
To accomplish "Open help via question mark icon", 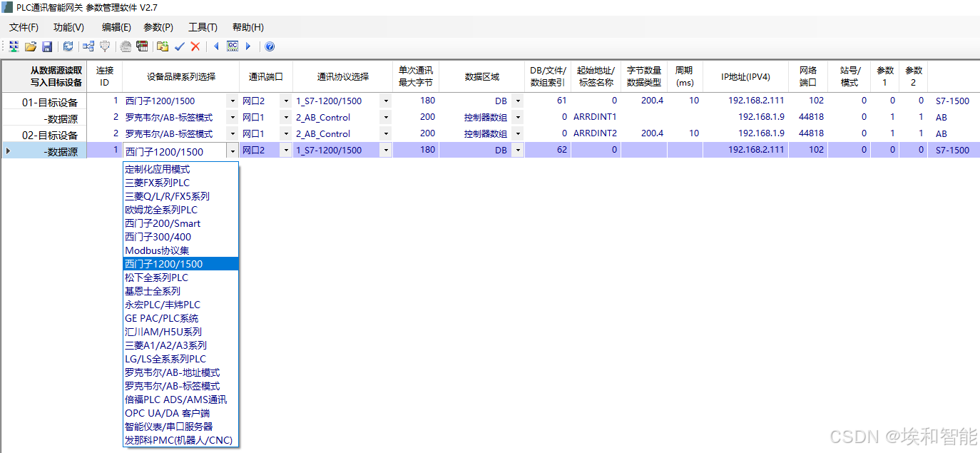I will click(270, 46).
